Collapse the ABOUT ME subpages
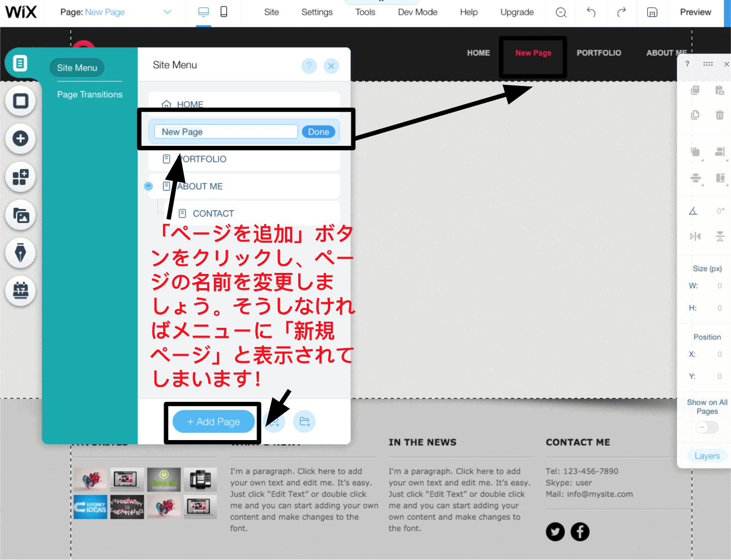The width and height of the screenshot is (731, 560). tap(148, 186)
